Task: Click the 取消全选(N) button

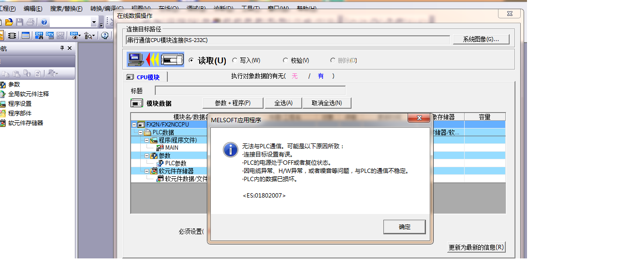Action: [x=327, y=103]
